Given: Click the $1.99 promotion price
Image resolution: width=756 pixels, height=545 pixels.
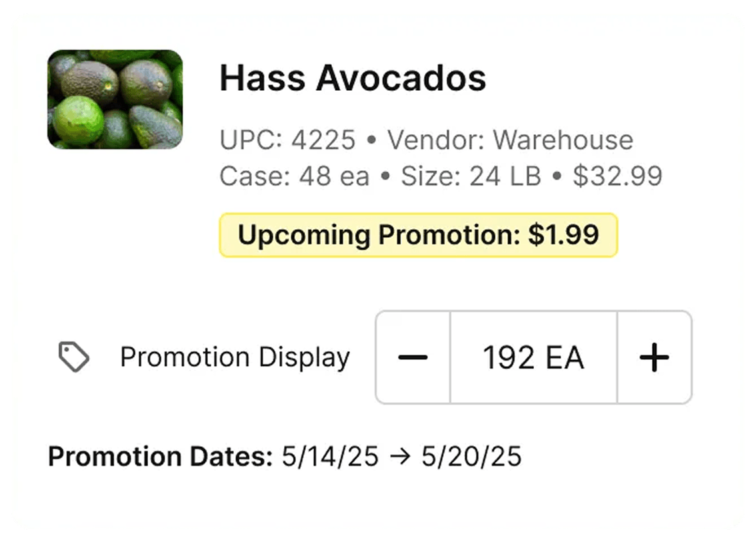Looking at the screenshot, I should 563,235.
